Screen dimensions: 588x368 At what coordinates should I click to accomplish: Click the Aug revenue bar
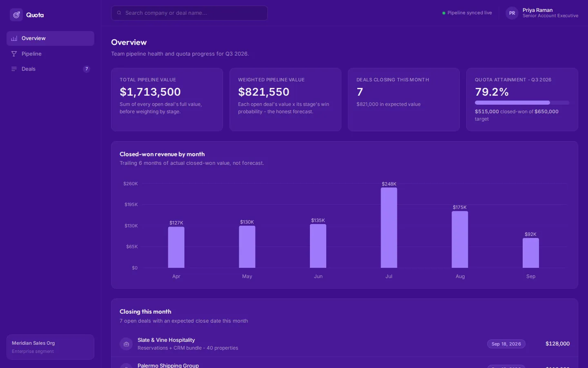click(x=460, y=240)
